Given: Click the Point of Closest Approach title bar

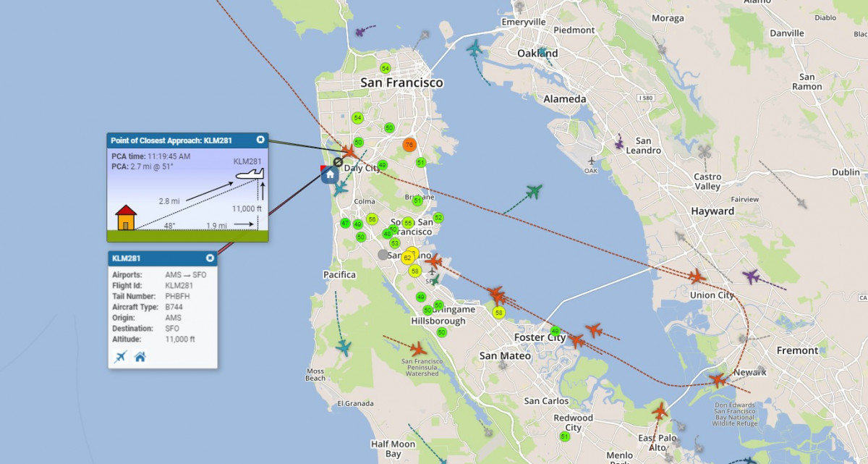Looking at the screenshot, I should pyautogui.click(x=181, y=140).
